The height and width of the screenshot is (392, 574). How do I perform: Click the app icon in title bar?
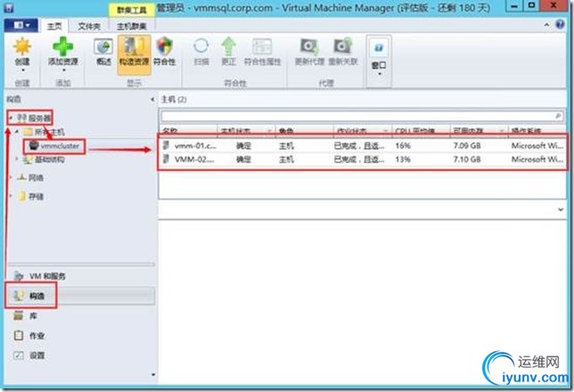8,7
